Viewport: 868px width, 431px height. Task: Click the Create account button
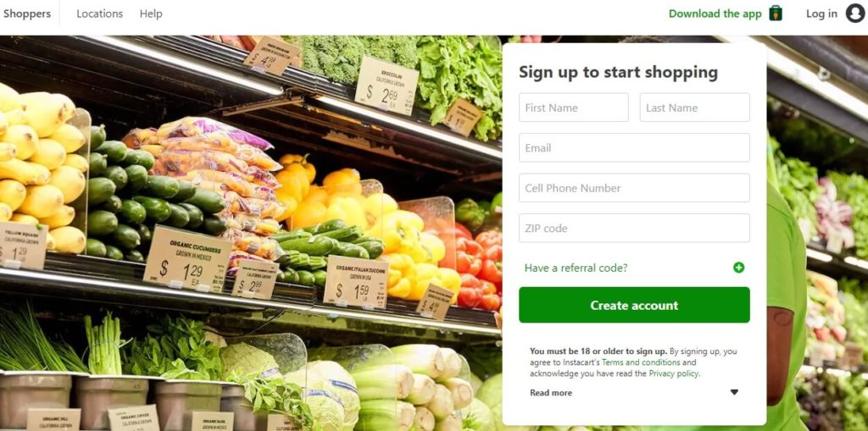click(634, 305)
